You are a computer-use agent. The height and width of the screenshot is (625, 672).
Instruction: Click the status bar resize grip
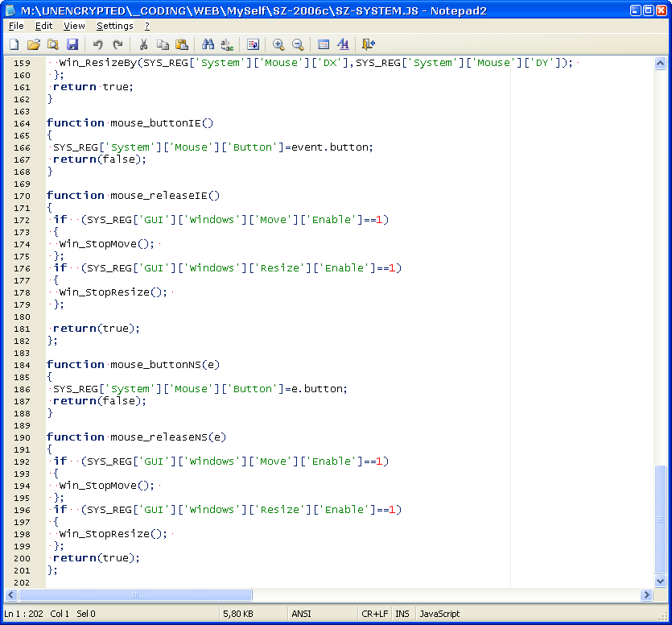click(663, 616)
